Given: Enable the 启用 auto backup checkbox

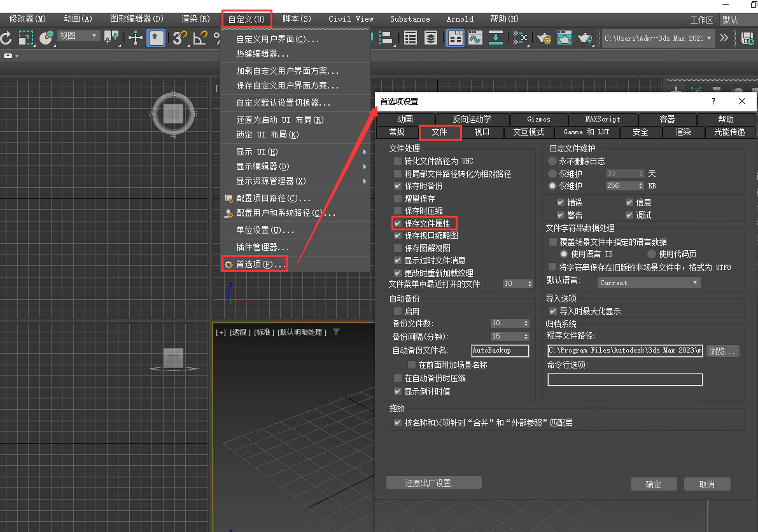Looking at the screenshot, I should [x=398, y=311].
